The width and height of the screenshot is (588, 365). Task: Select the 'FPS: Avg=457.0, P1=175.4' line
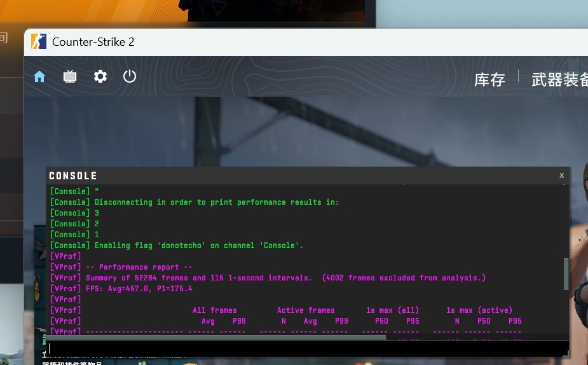pyautogui.click(x=121, y=289)
